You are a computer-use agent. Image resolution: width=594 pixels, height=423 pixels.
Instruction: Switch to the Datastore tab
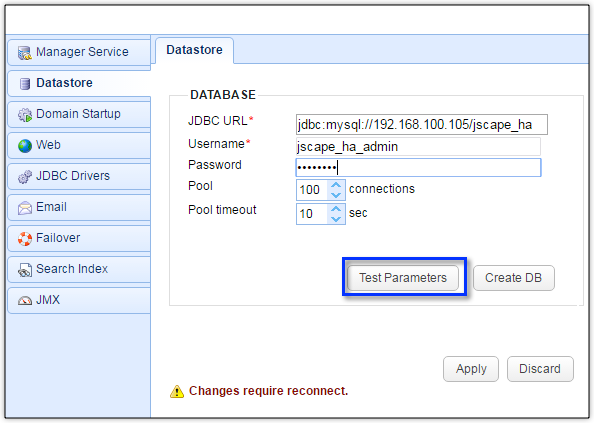click(x=194, y=50)
